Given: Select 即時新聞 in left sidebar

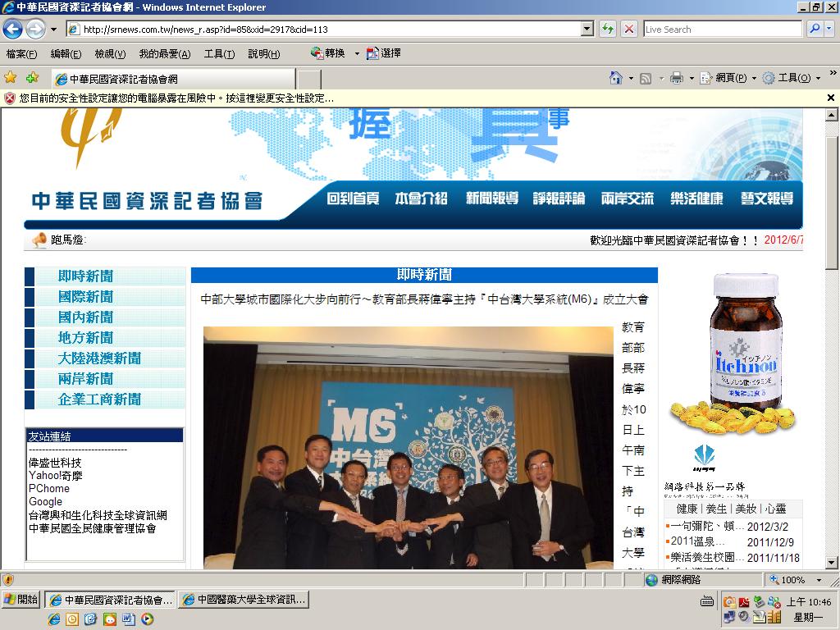Looking at the screenshot, I should [x=85, y=276].
